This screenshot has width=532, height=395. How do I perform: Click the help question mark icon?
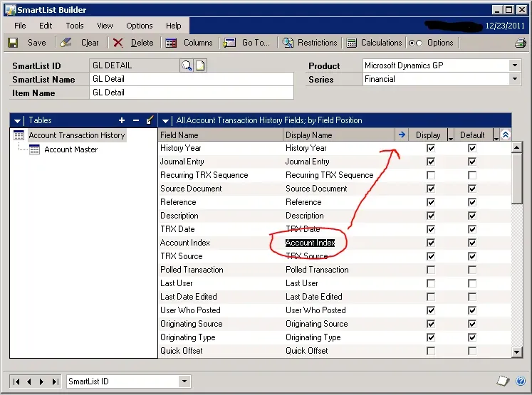520,381
